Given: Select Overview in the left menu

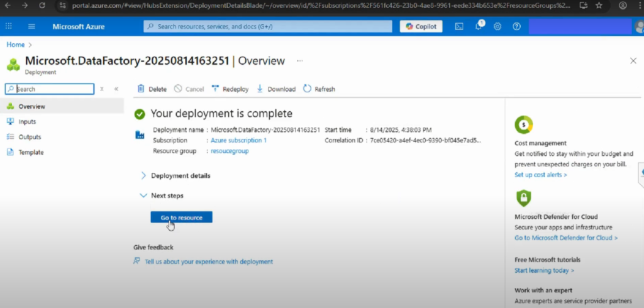Looking at the screenshot, I should (62, 106).
